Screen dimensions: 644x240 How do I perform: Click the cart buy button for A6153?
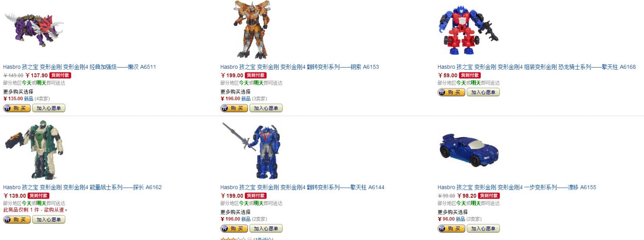pyautogui.click(x=234, y=108)
